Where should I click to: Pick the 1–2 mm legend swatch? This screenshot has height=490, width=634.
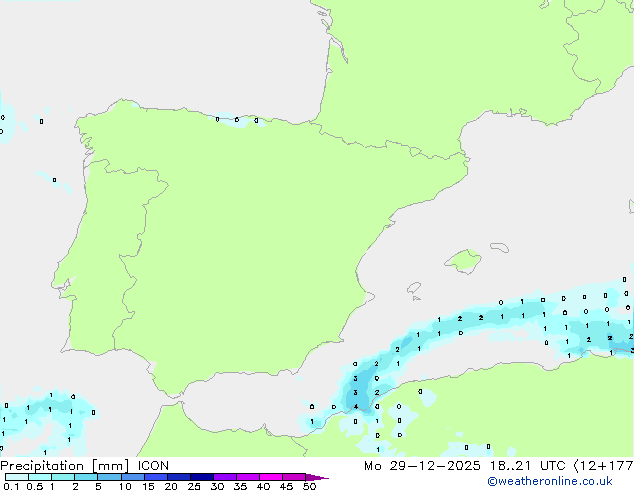pos(63,477)
